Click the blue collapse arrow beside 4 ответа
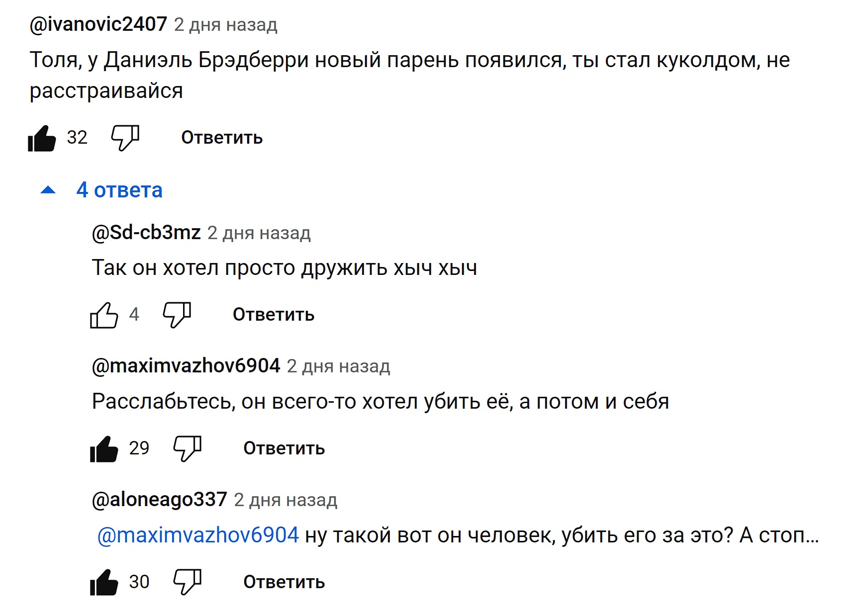This screenshot has width=852, height=616. (x=48, y=190)
